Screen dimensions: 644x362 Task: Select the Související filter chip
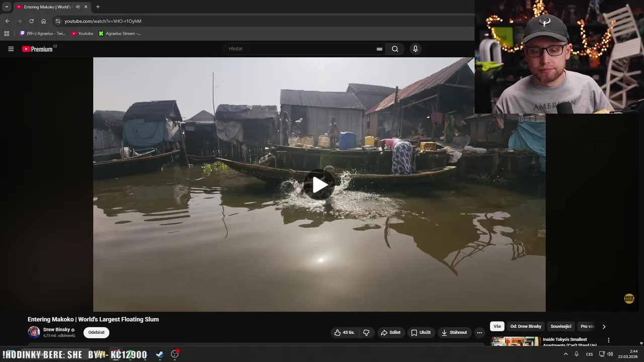(x=561, y=326)
